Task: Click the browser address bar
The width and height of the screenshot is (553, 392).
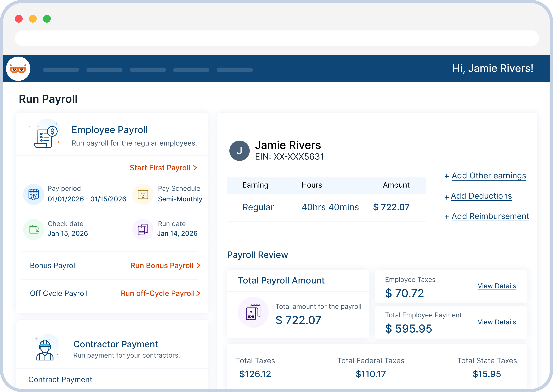Action: pyautogui.click(x=276, y=38)
